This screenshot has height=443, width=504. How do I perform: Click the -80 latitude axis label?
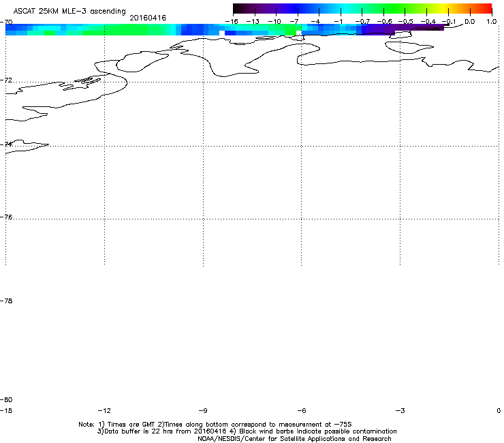click(6, 399)
